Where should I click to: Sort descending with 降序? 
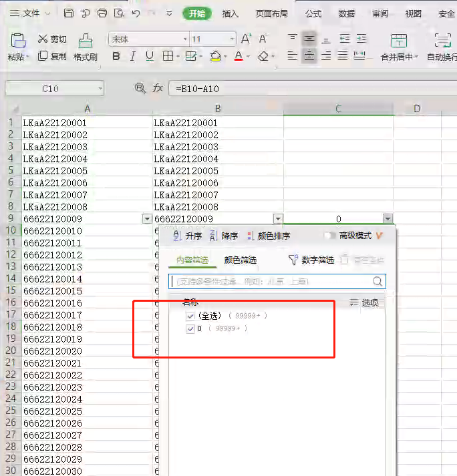pyautogui.click(x=224, y=236)
